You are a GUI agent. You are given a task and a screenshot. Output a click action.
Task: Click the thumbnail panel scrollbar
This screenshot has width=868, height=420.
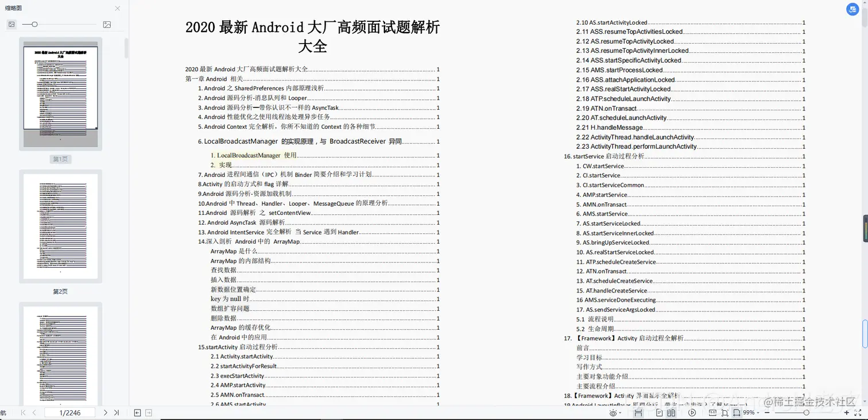point(126,48)
